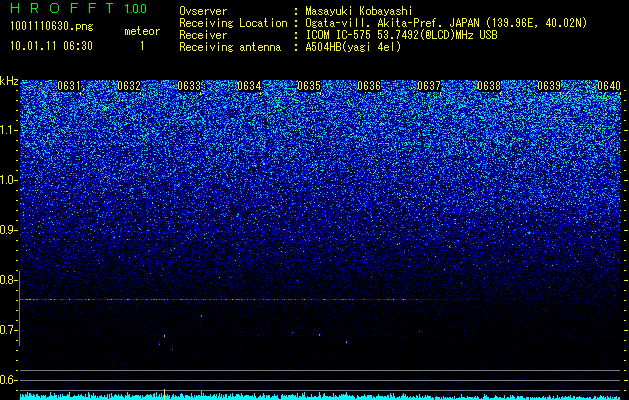Click the observer name Masayuki Kobayashi

click(359, 11)
